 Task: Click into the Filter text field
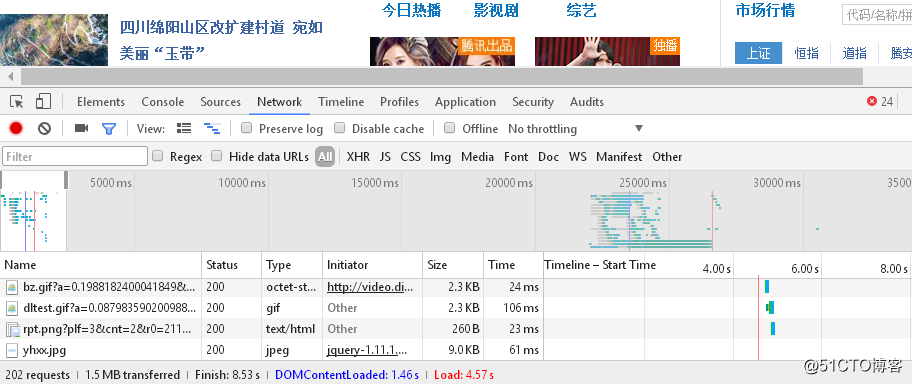(x=75, y=157)
